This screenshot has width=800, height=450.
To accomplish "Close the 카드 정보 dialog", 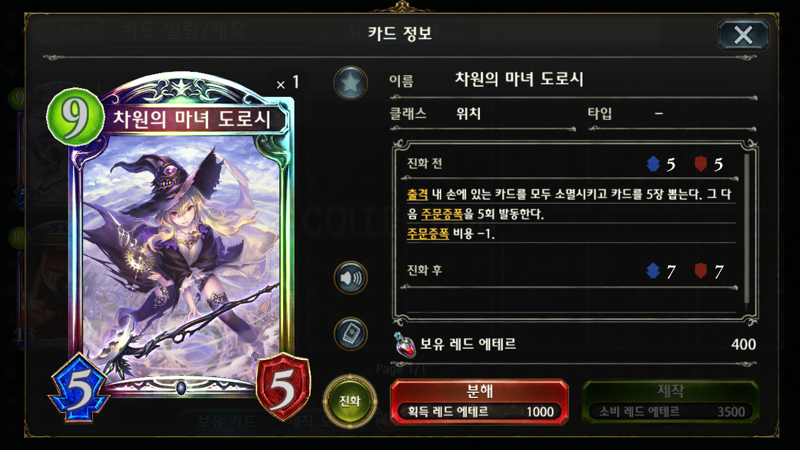I will (x=743, y=35).
